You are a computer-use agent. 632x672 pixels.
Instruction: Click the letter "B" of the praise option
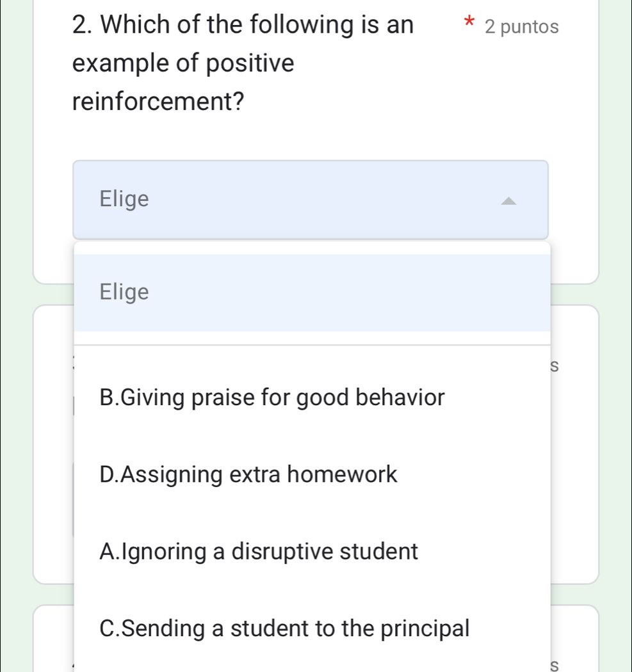[108, 397]
